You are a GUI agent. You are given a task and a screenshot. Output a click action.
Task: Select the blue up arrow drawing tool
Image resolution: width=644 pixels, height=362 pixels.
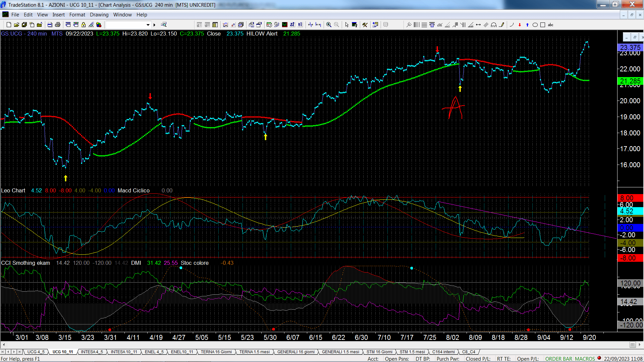527,25
